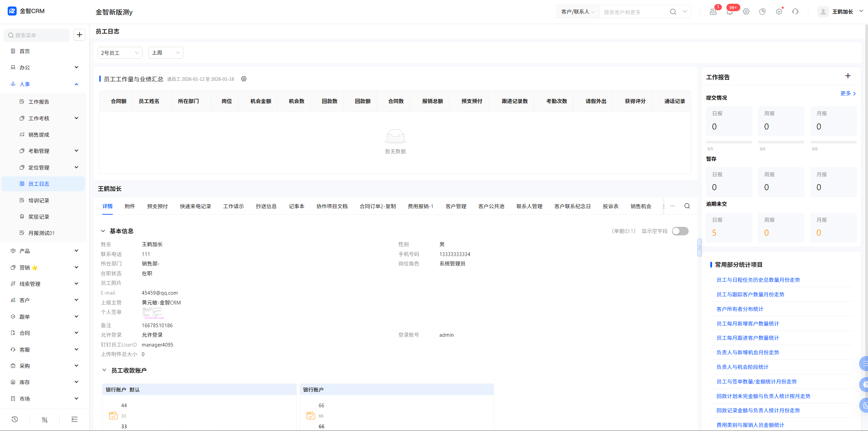Open history clock icon at sidebar bottom
This screenshot has height=431, width=868.
pyautogui.click(x=15, y=419)
